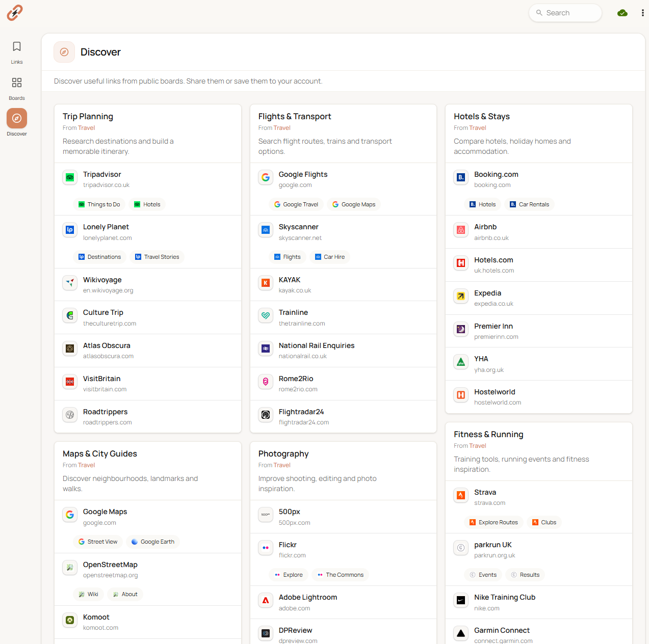Click the Wikivoyage favicon icon
Image resolution: width=649 pixels, height=644 pixels.
70,282
